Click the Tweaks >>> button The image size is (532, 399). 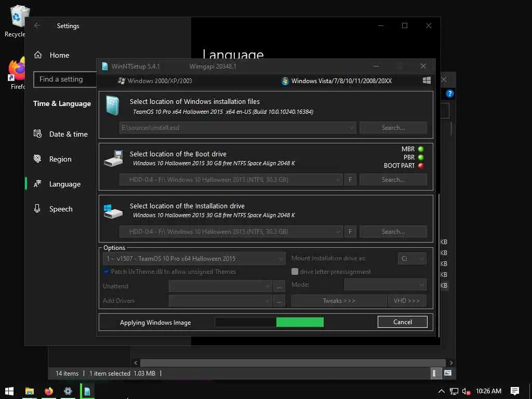point(339,301)
